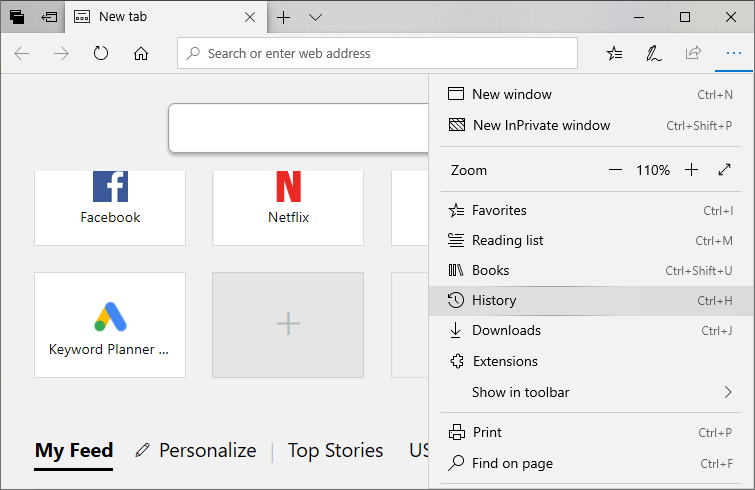Click the add new top site tile
This screenshot has height=490, width=755.
click(x=288, y=324)
